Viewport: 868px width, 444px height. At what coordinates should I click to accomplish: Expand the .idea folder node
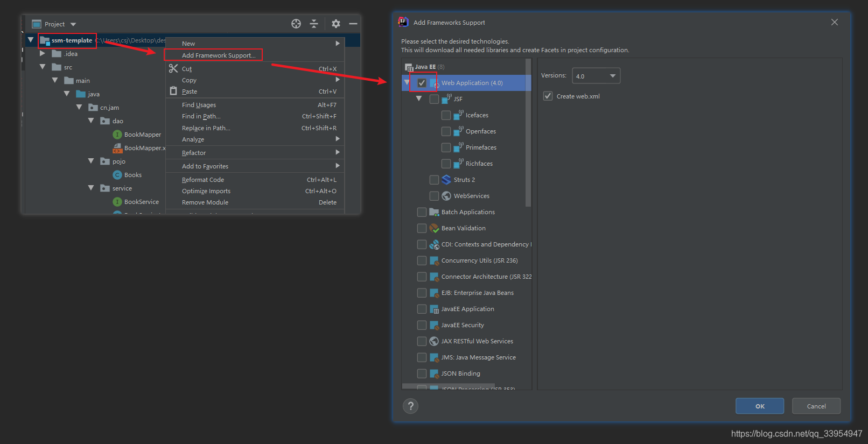[x=43, y=53]
